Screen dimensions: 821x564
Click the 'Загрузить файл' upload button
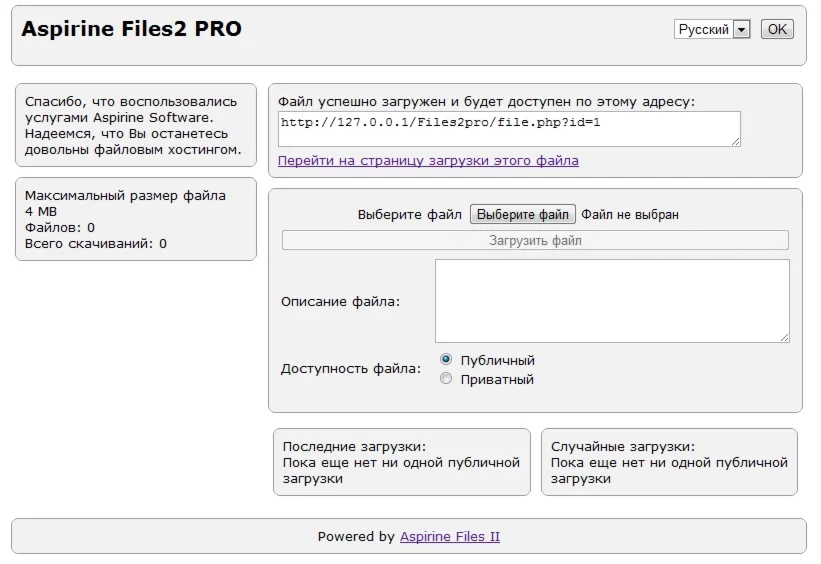click(x=535, y=241)
